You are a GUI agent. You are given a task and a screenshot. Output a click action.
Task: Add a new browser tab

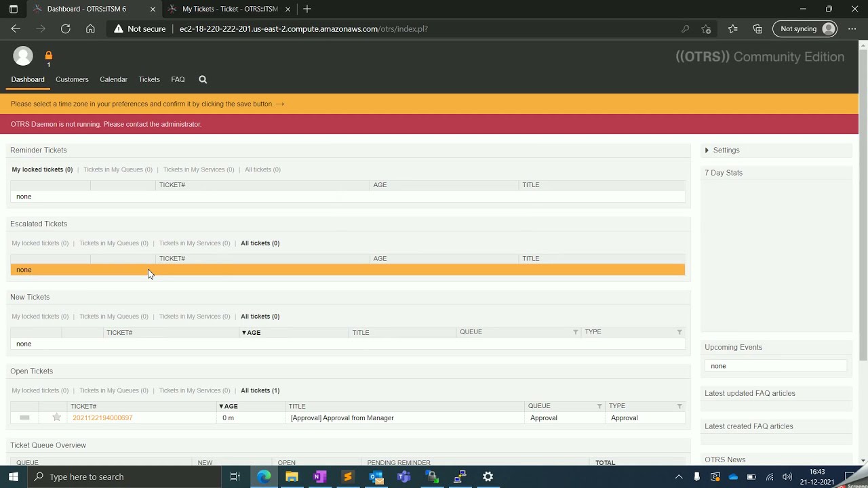click(307, 9)
